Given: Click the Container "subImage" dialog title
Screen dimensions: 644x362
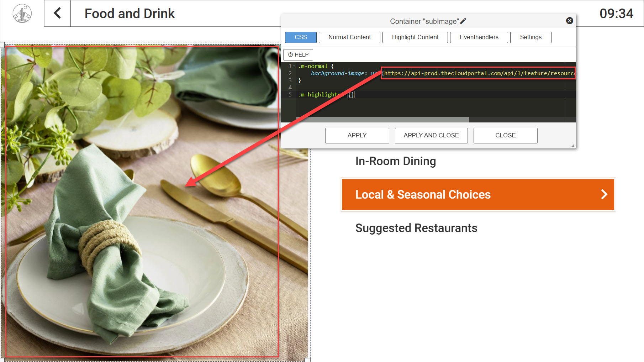Looking at the screenshot, I should click(424, 21).
